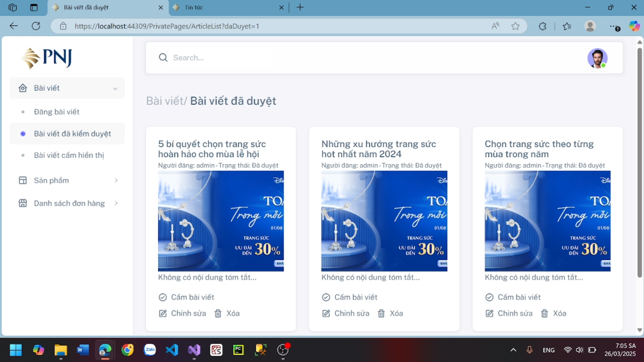Open Windows Start menu
Screen dimensions: 644x362
(x=16, y=350)
